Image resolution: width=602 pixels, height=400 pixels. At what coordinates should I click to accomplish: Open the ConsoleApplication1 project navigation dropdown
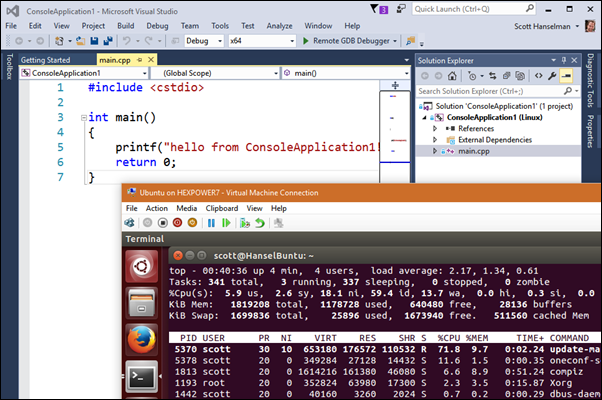point(144,73)
